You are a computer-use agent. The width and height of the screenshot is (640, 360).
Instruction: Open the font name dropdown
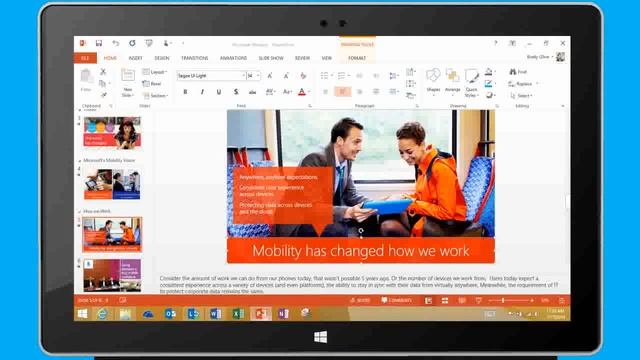coord(243,76)
